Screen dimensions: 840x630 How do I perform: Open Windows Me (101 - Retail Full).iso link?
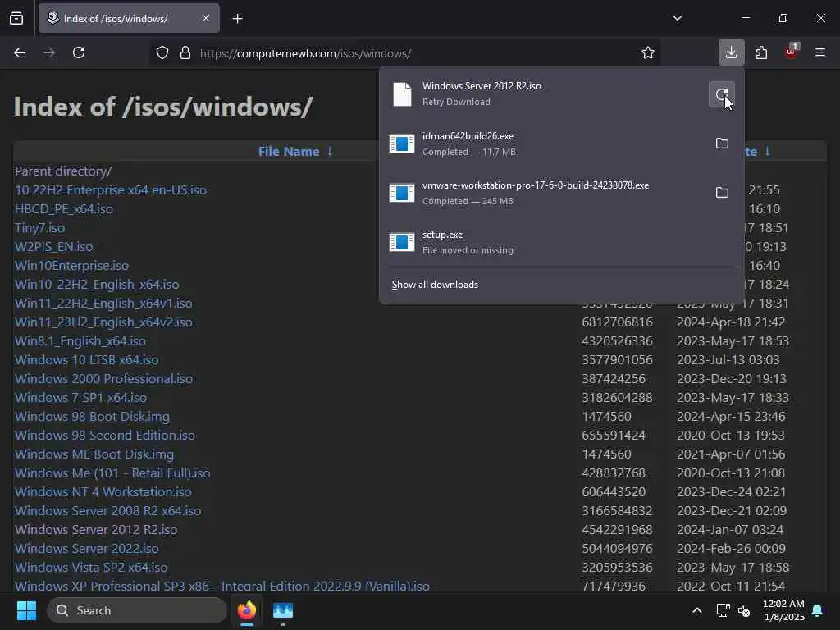112,472
